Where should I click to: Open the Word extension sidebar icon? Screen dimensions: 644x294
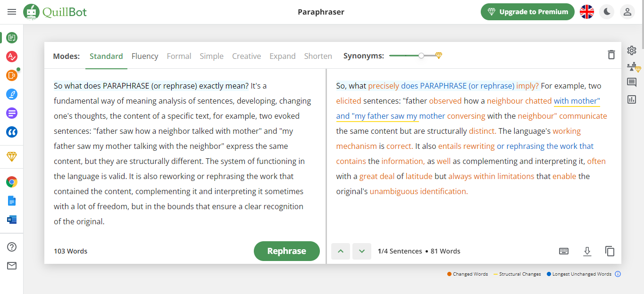[12, 220]
